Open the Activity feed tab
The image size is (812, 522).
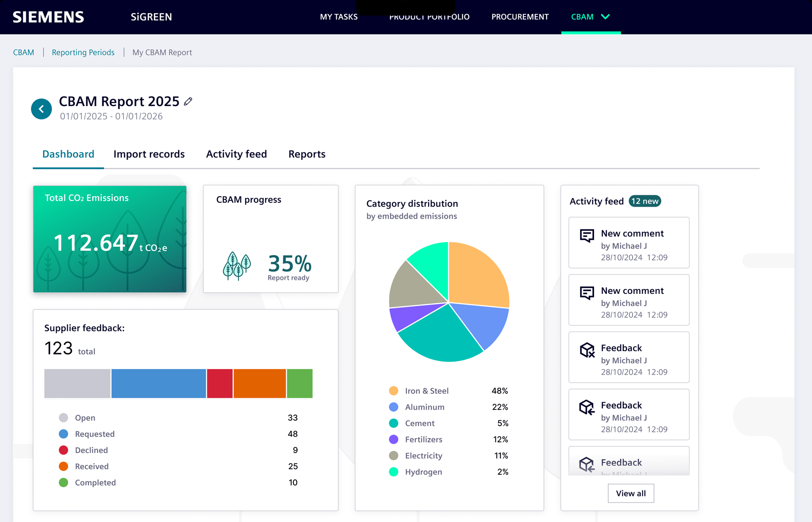236,154
